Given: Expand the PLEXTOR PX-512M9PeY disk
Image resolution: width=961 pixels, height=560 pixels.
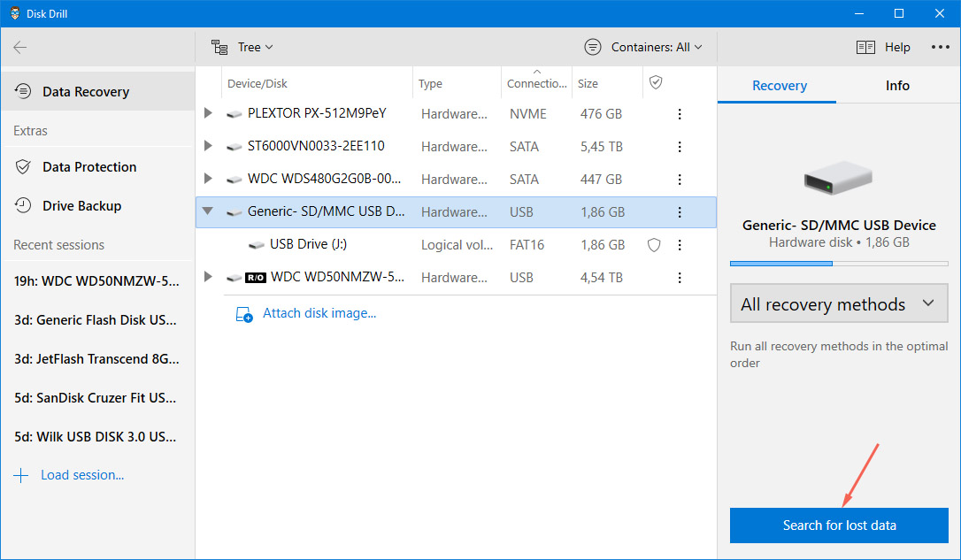Looking at the screenshot, I should (x=208, y=112).
